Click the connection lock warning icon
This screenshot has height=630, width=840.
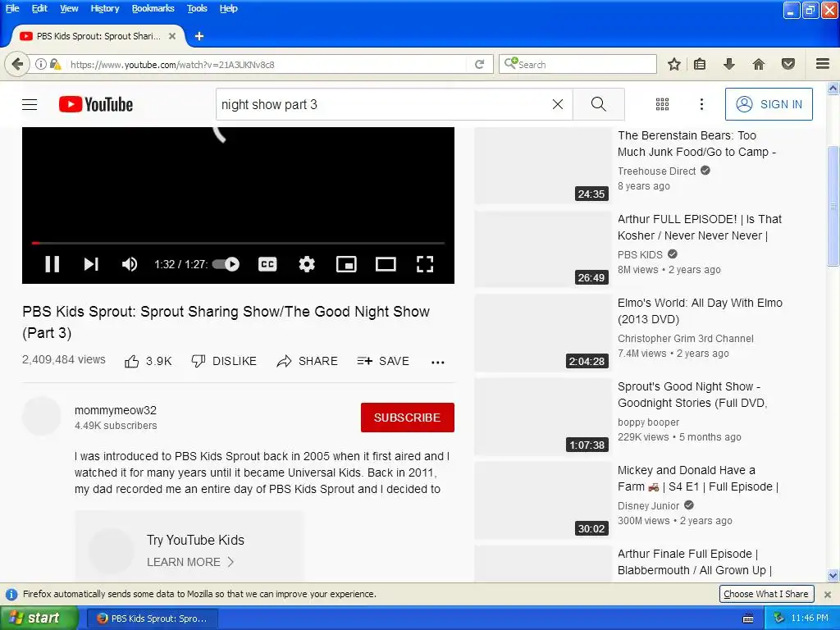(55, 64)
